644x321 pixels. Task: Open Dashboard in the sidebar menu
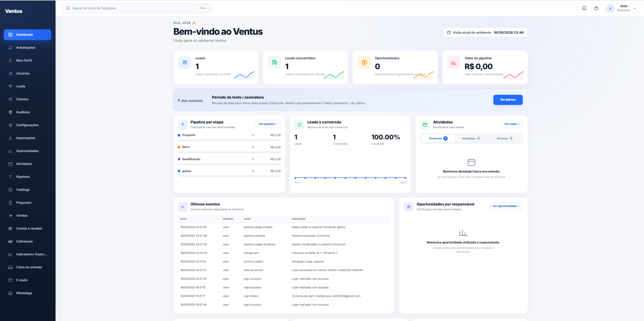[27, 35]
